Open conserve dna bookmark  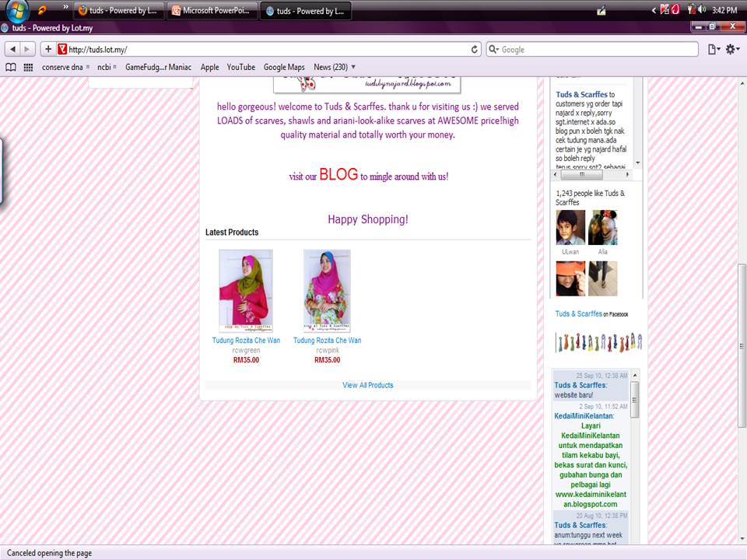(x=62, y=67)
